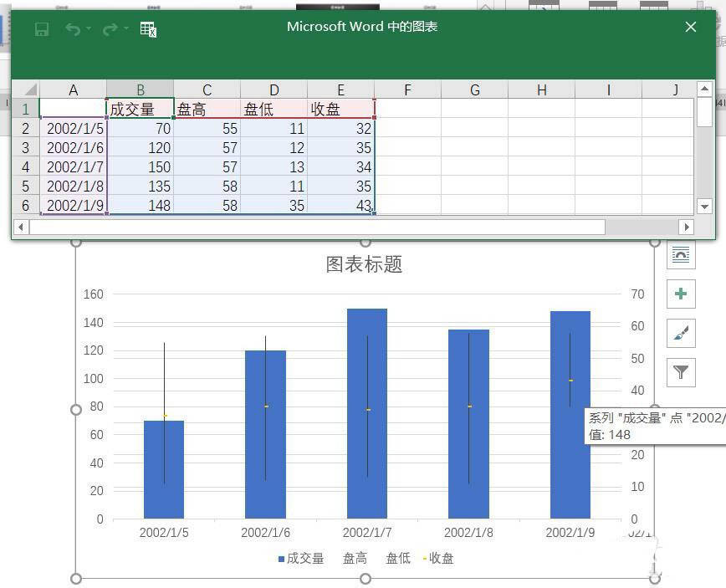
Task: Select the 收盘 legend entry
Action: coord(441,558)
